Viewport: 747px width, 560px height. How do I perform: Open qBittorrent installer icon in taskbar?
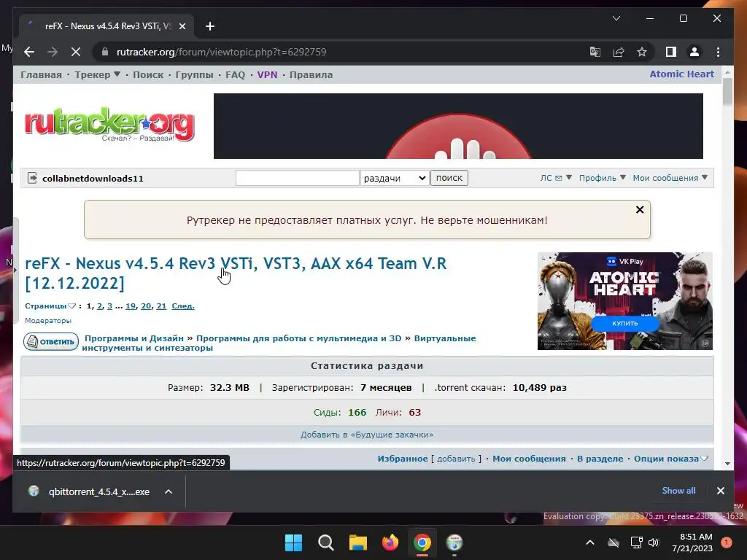(x=454, y=542)
